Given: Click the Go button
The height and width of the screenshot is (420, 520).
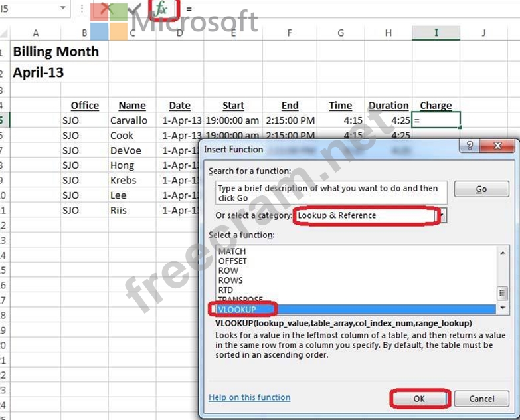Looking at the screenshot, I should coord(481,189).
